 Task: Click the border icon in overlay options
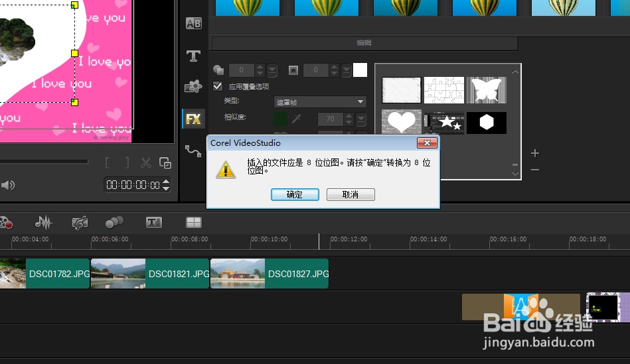coord(293,70)
